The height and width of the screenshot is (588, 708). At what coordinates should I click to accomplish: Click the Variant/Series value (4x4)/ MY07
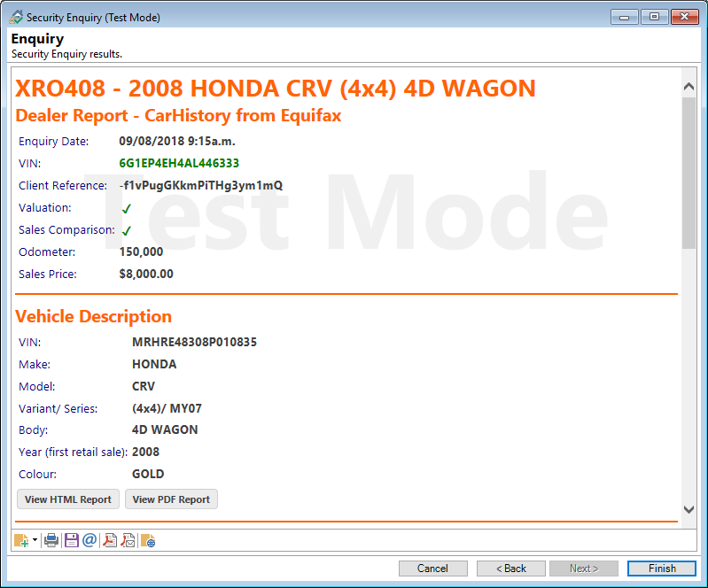(167, 408)
